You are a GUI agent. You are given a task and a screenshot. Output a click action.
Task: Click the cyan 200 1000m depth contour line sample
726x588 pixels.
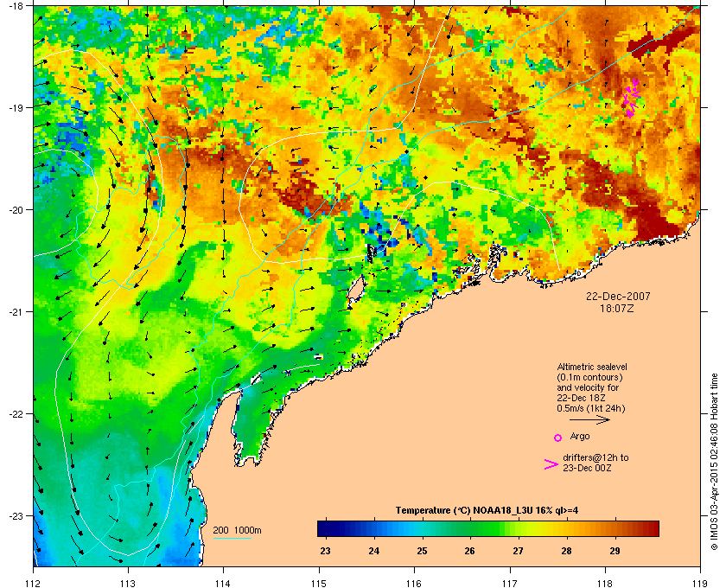(x=232, y=539)
